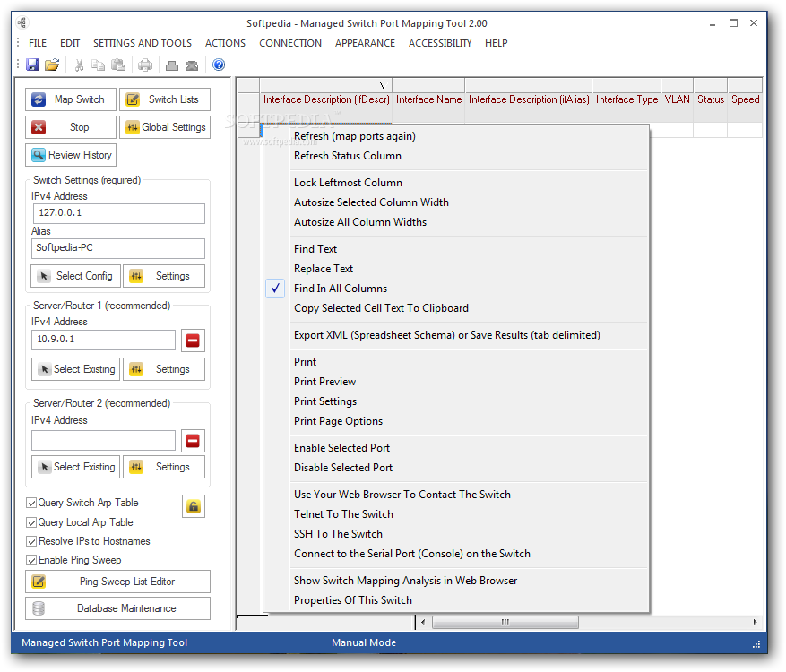This screenshot has height=672, width=786.
Task: Open the EDIT menu
Action: [x=70, y=43]
